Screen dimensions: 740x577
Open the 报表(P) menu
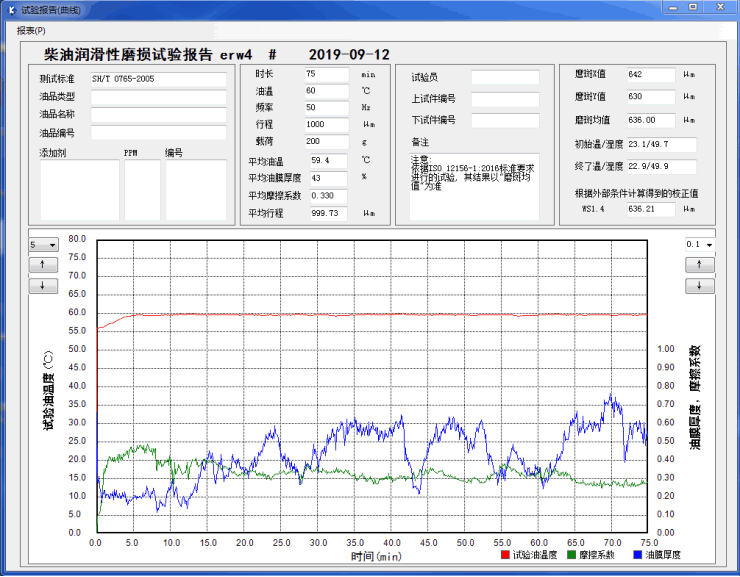tap(31, 30)
